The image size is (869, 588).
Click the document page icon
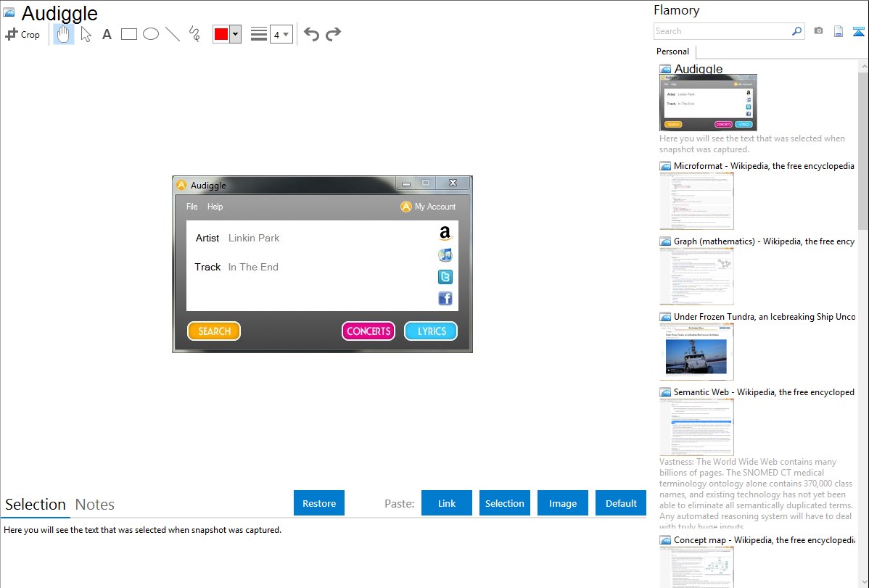[x=839, y=31]
